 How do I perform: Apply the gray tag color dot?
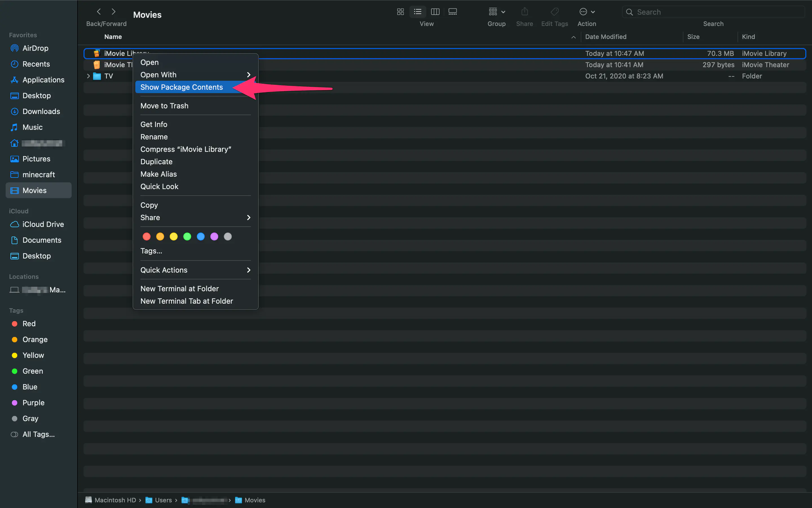(x=228, y=237)
